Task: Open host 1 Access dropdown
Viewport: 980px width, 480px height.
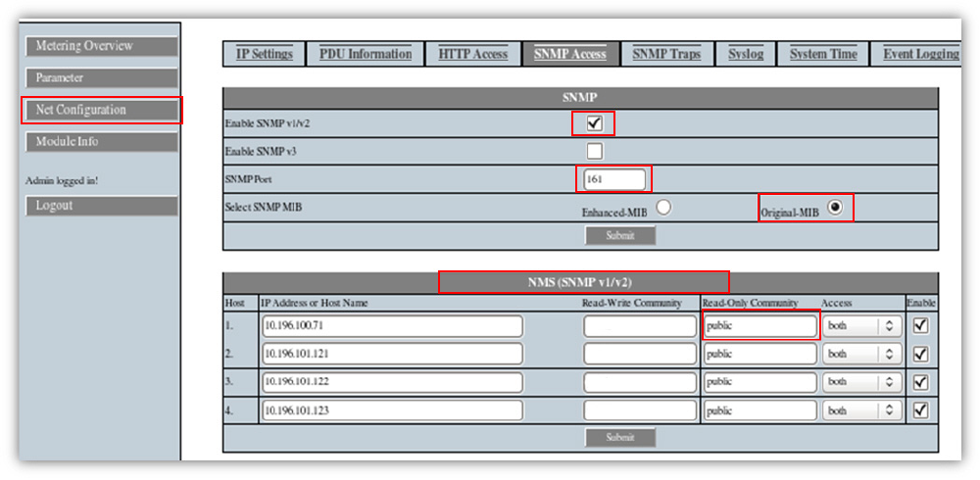Action: point(861,325)
